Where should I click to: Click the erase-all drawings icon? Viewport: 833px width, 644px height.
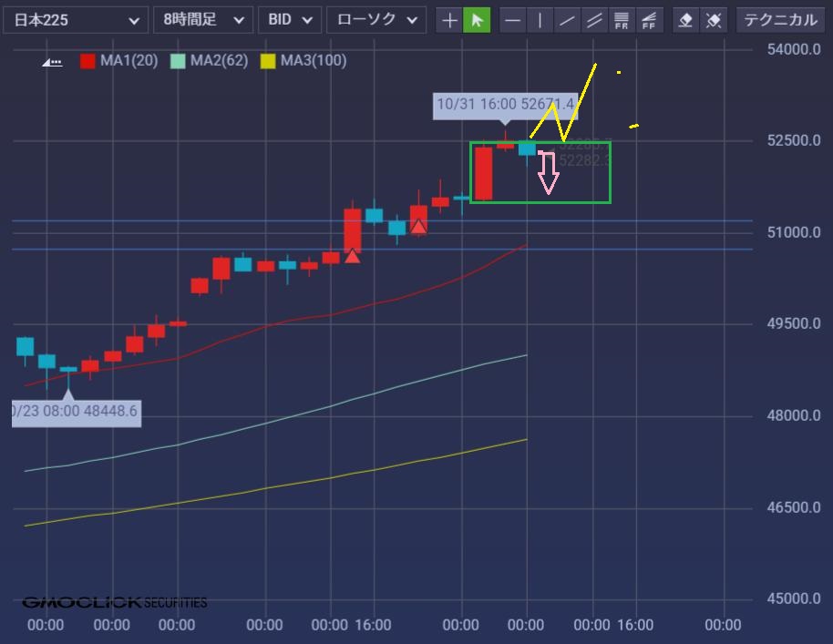tap(715, 20)
